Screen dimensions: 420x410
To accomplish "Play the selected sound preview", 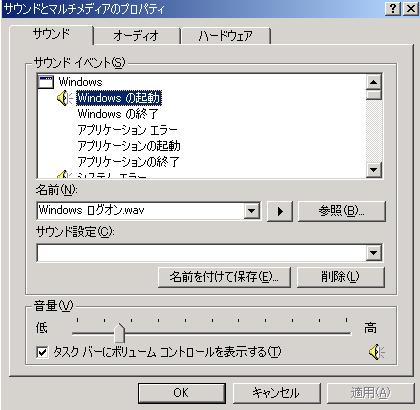I will (x=280, y=211).
